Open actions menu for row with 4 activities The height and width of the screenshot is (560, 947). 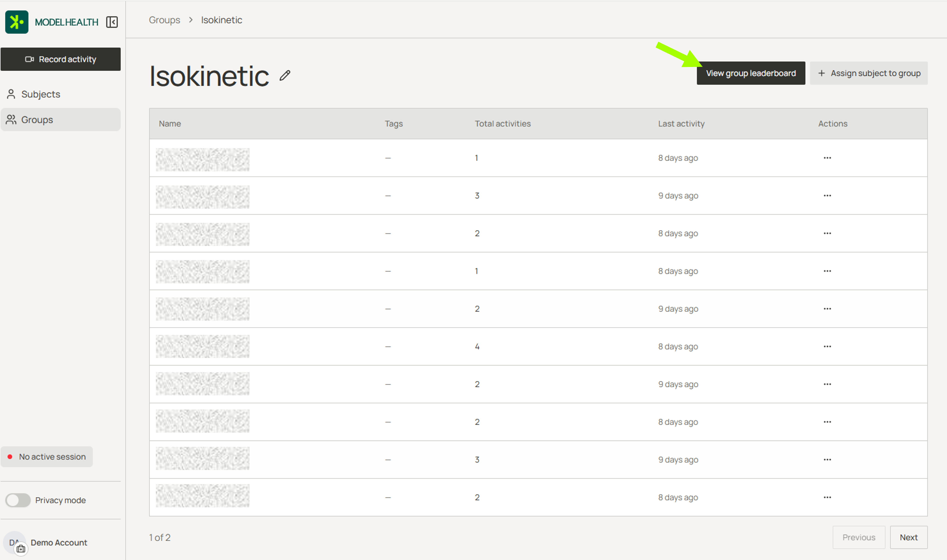[827, 346]
